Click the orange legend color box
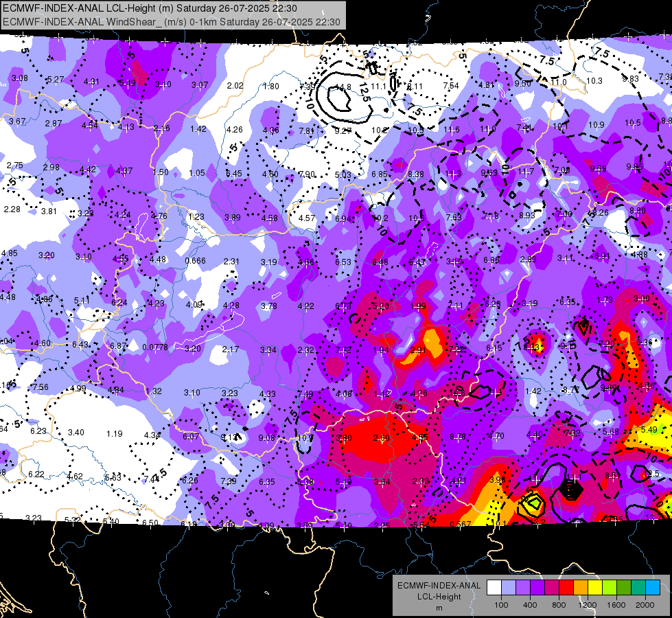The image size is (672, 618). click(581, 587)
